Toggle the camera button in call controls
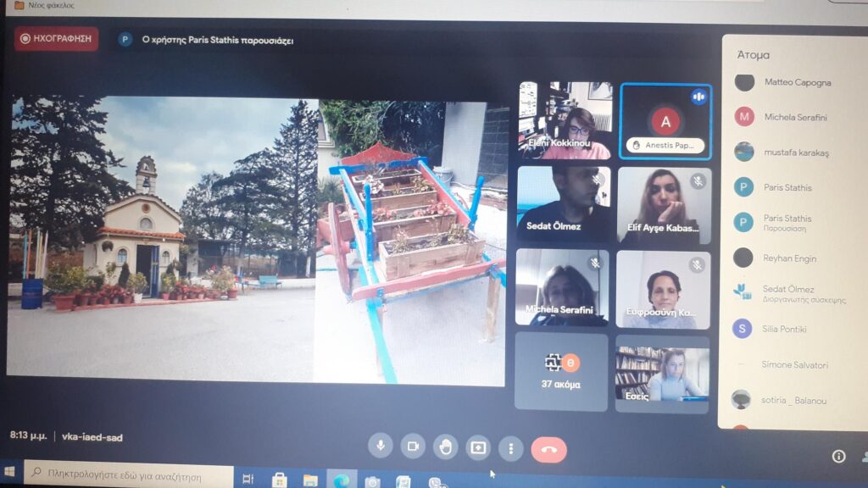Viewport: 868px width, 488px height. point(413,446)
